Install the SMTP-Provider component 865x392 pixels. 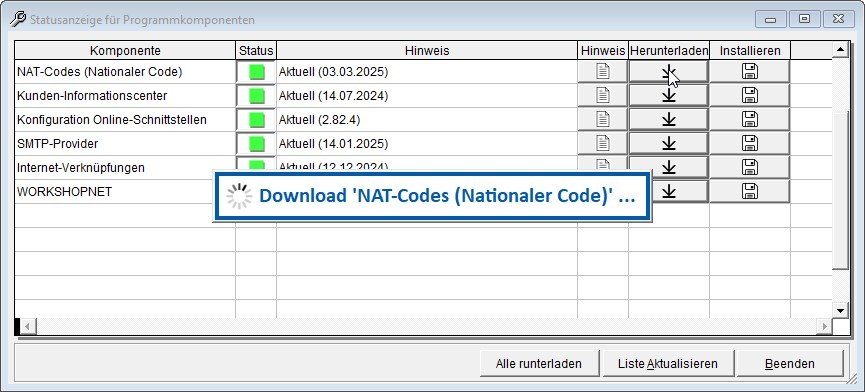pos(750,143)
